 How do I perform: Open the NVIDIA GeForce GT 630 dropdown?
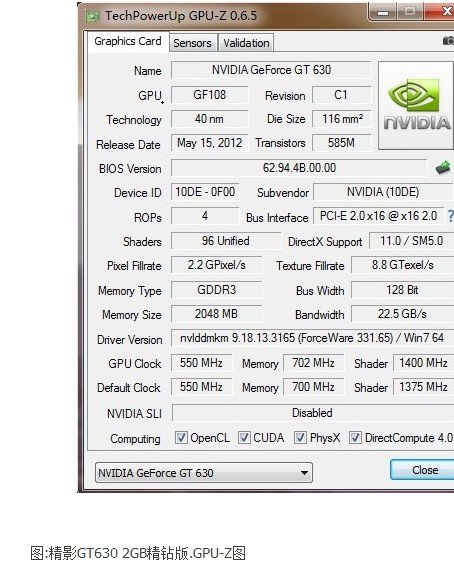204,472
